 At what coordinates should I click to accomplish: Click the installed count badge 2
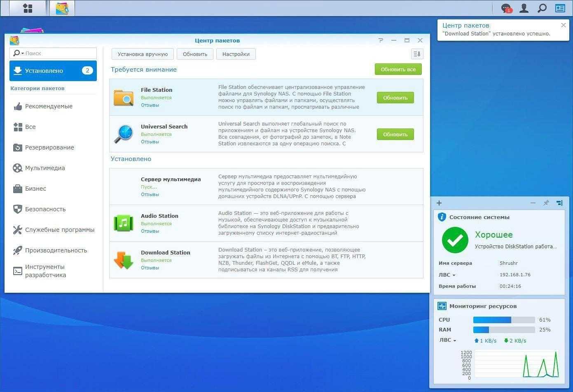point(87,70)
